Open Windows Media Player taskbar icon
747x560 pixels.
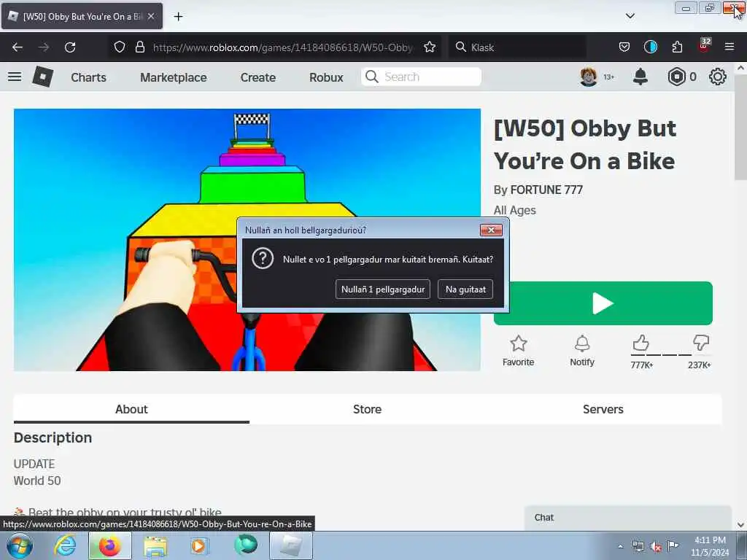click(x=198, y=545)
